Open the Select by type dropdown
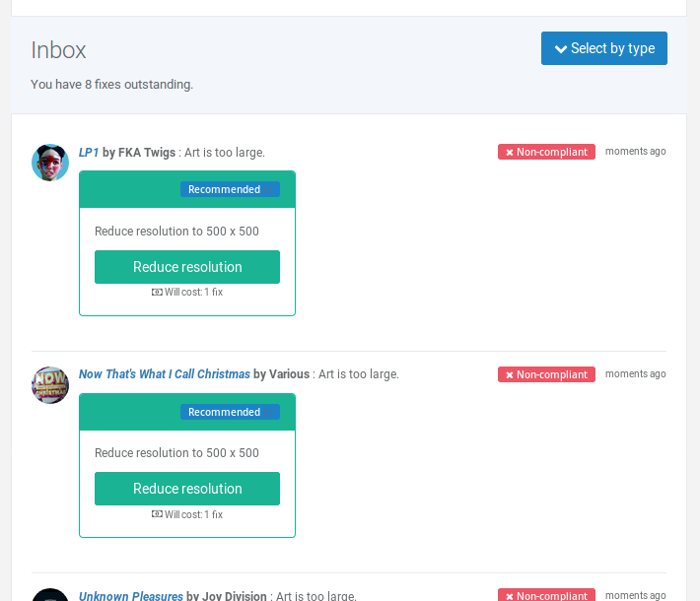This screenshot has width=700, height=601. (604, 48)
